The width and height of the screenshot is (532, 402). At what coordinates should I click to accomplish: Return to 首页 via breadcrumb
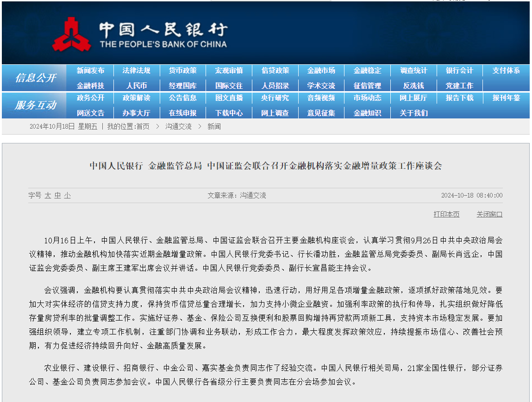(x=143, y=126)
